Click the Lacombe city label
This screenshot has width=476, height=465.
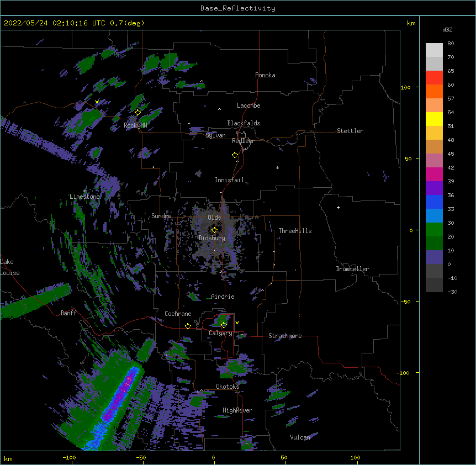click(248, 105)
